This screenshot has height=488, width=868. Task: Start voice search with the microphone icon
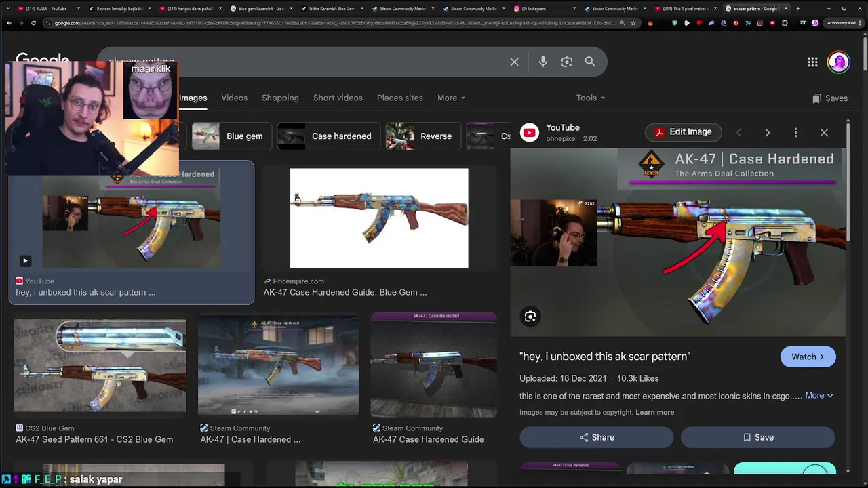pos(542,62)
